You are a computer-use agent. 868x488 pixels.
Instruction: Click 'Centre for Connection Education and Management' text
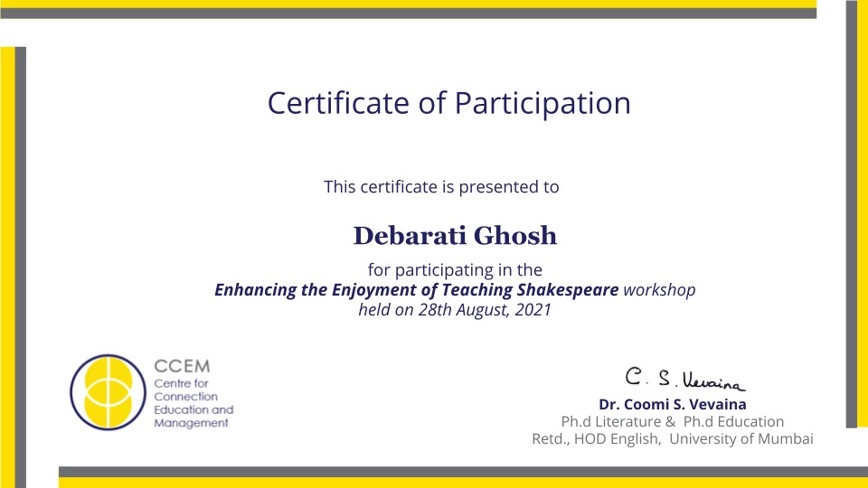coord(193,403)
